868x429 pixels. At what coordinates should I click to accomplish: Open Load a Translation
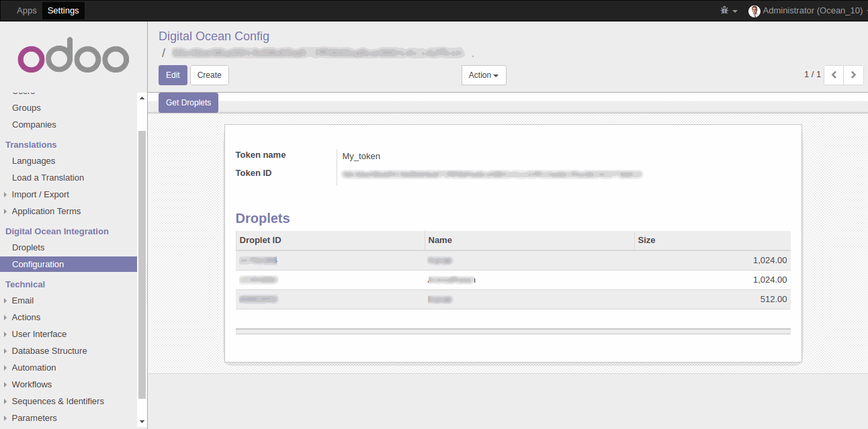(48, 178)
